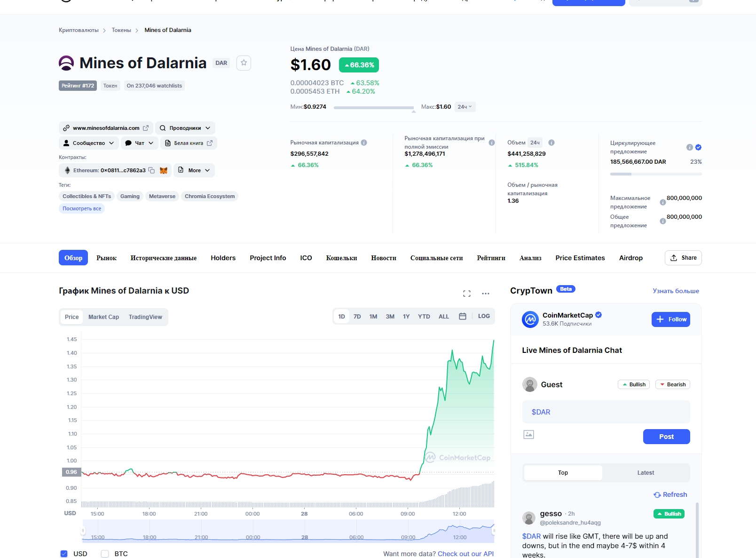This screenshot has width=756, height=558.
Task: Click circulating supply info icon
Action: 690,147
